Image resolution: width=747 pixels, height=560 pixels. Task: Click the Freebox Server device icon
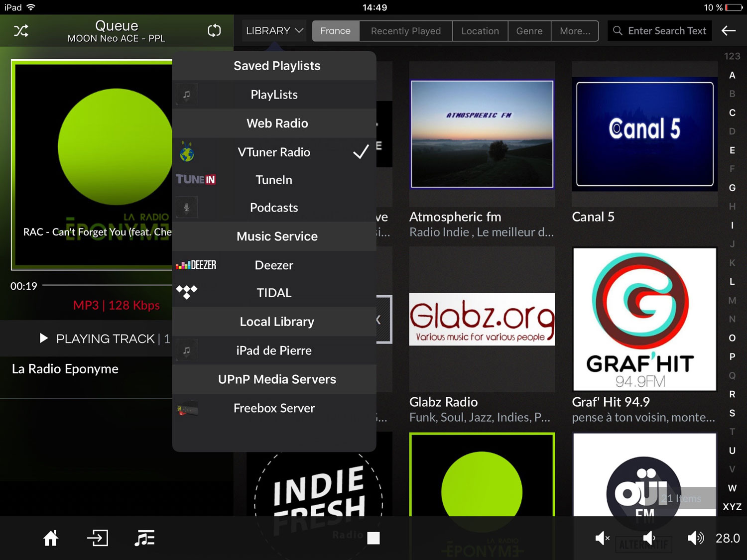pyautogui.click(x=187, y=409)
